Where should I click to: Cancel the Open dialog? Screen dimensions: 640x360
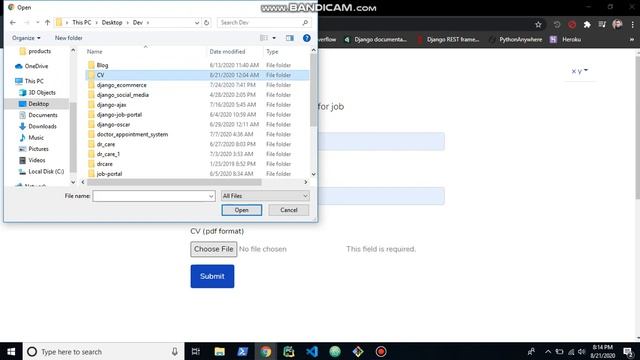pos(289,210)
